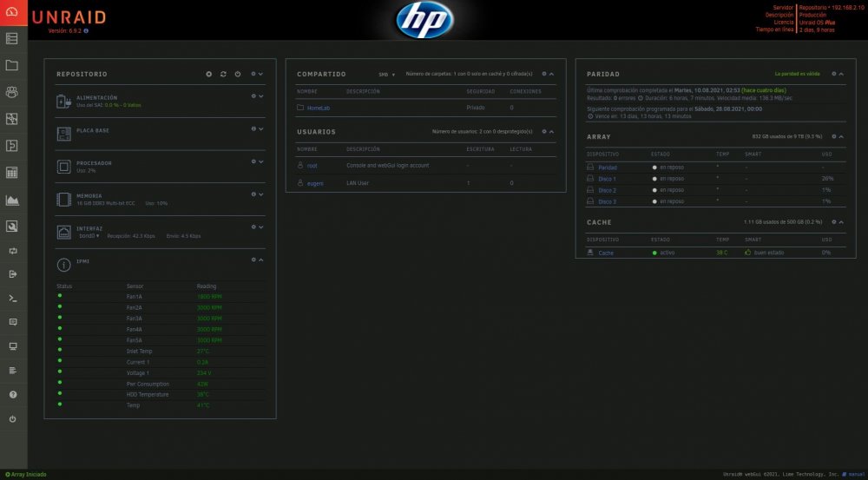Open the Tools wrench sidebar icon
This screenshot has width=868, height=480.
pyautogui.click(x=11, y=226)
